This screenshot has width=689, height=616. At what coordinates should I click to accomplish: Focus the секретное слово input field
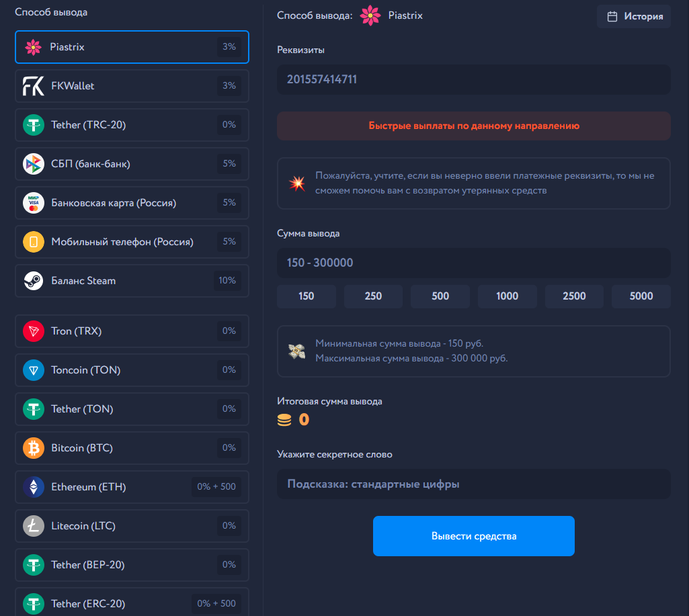(474, 484)
